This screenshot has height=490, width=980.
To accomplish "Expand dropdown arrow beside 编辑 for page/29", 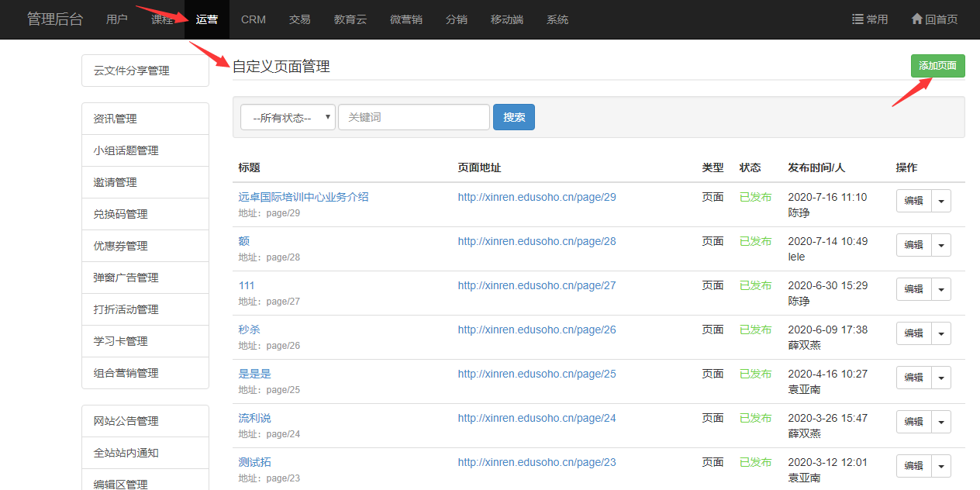I will pyautogui.click(x=941, y=201).
